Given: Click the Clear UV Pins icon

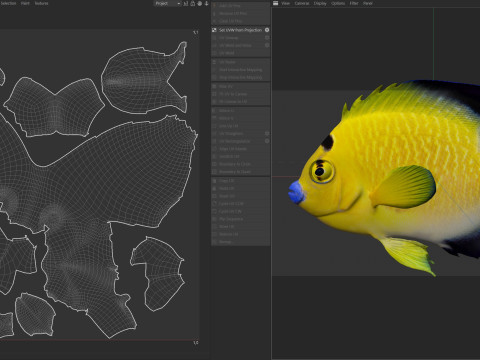Looking at the screenshot, I should tap(214, 21).
